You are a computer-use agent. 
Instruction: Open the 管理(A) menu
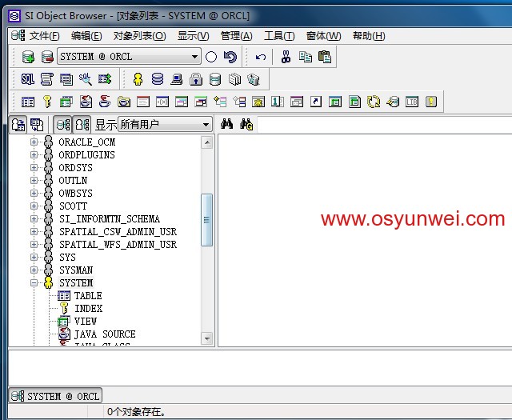click(x=237, y=35)
